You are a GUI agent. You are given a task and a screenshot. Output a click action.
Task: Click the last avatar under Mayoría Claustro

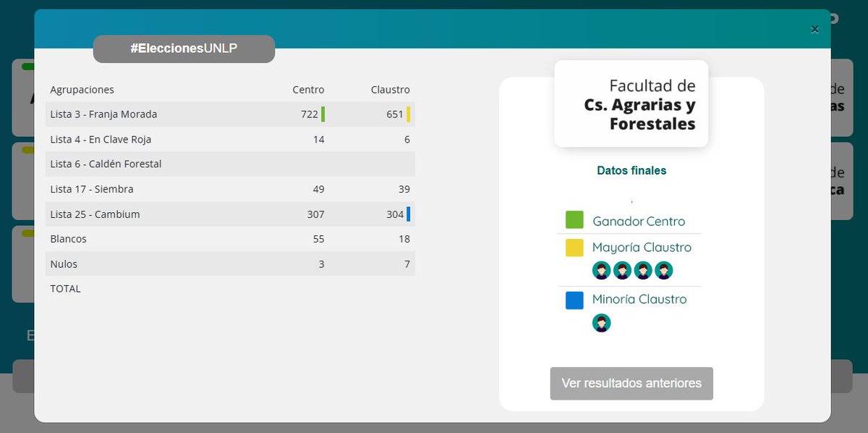tap(664, 271)
